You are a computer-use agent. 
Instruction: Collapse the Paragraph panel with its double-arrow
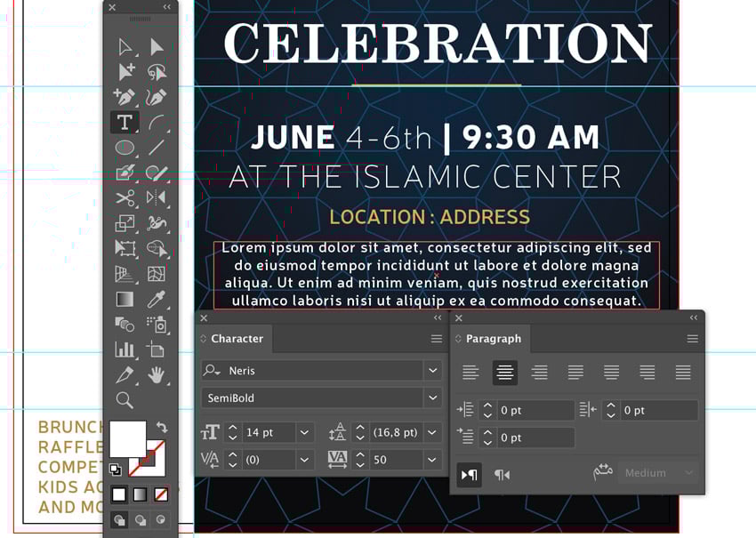click(x=694, y=317)
